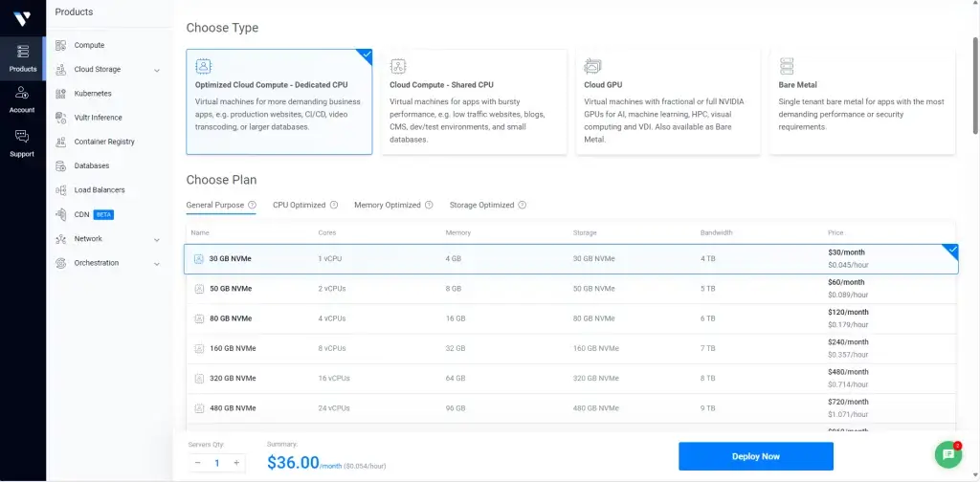The width and height of the screenshot is (980, 482).
Task: Expand the Orchestration submenu
Action: pyautogui.click(x=157, y=263)
